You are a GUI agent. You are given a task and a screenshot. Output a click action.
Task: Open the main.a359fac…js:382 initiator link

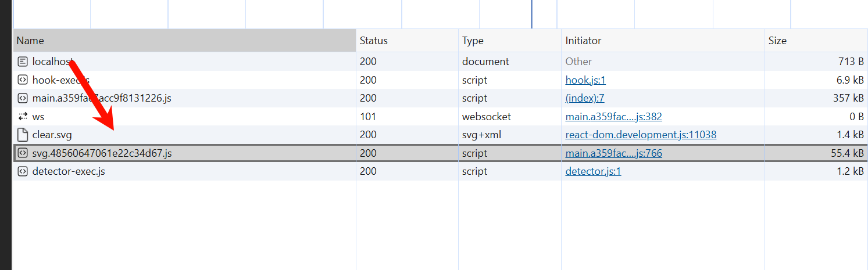tap(613, 117)
